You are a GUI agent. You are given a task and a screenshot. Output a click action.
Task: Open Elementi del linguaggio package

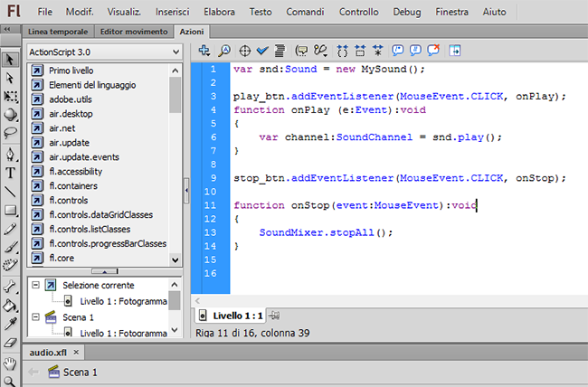click(92, 85)
